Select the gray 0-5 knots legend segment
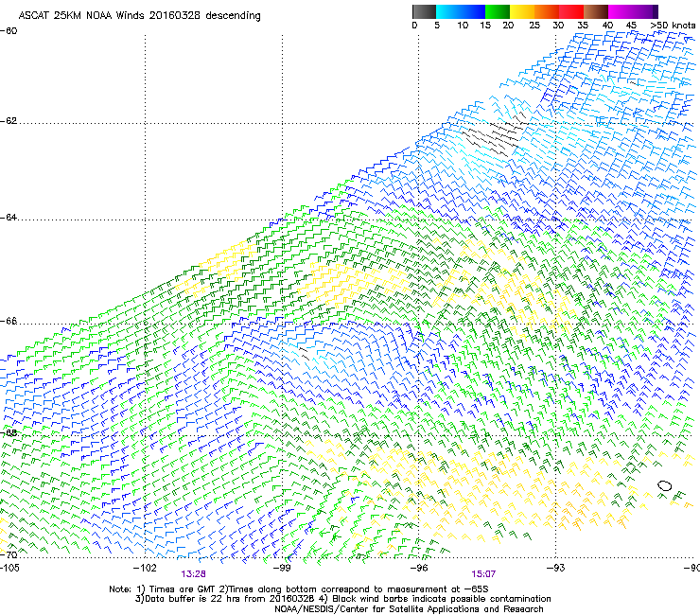The image size is (700, 615). [424, 11]
